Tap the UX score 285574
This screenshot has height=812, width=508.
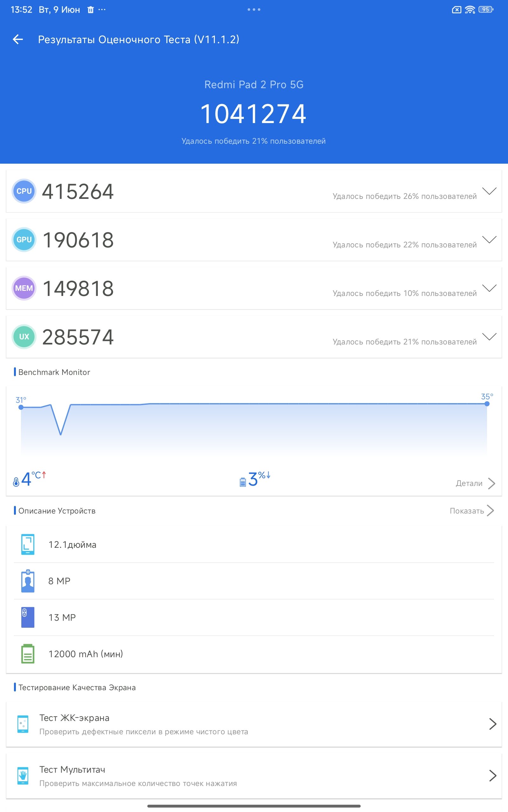click(x=78, y=337)
